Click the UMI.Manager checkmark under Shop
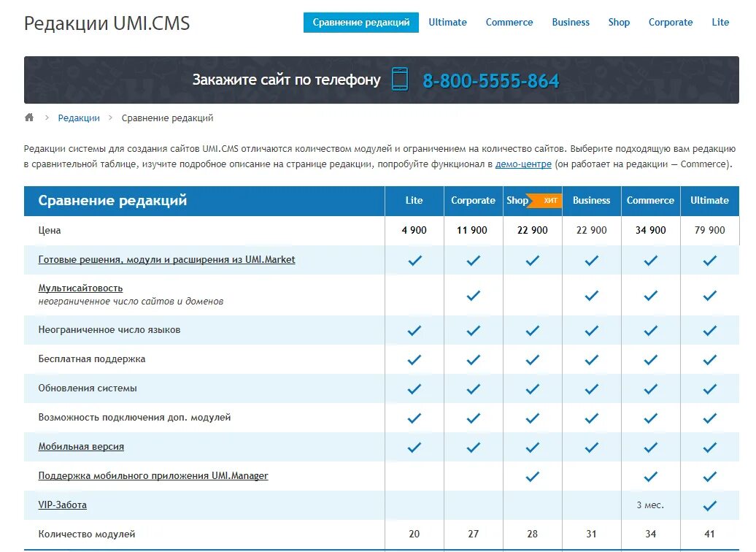 point(532,477)
